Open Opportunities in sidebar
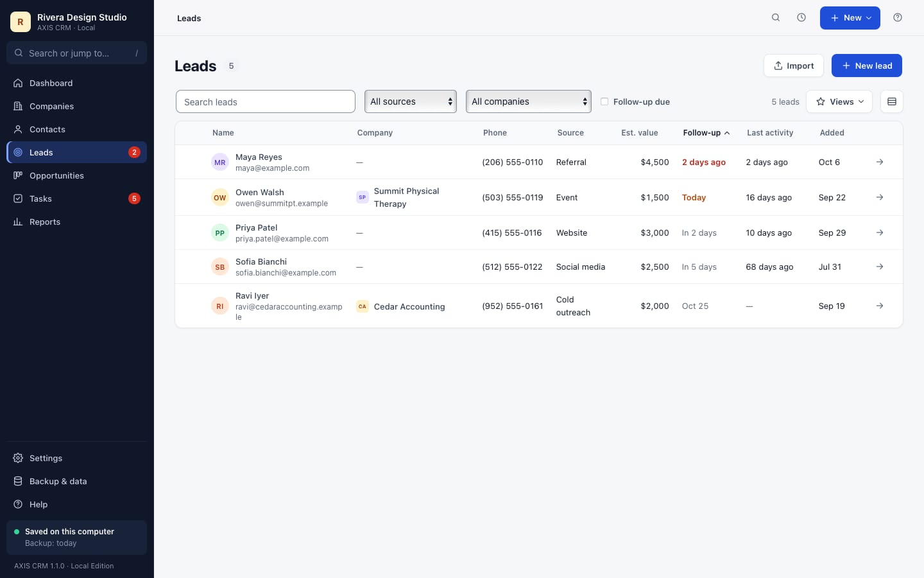The width and height of the screenshot is (924, 578). click(x=76, y=175)
